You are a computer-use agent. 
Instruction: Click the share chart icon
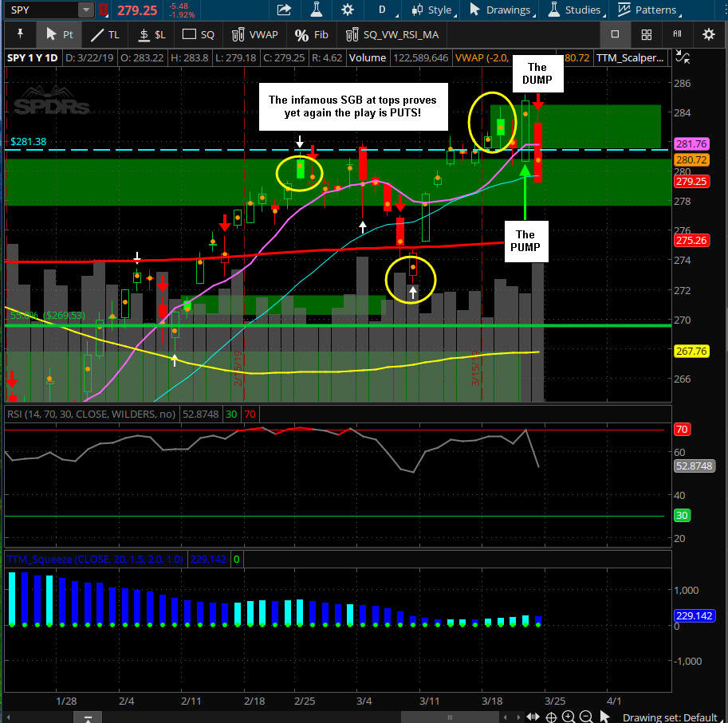click(284, 10)
